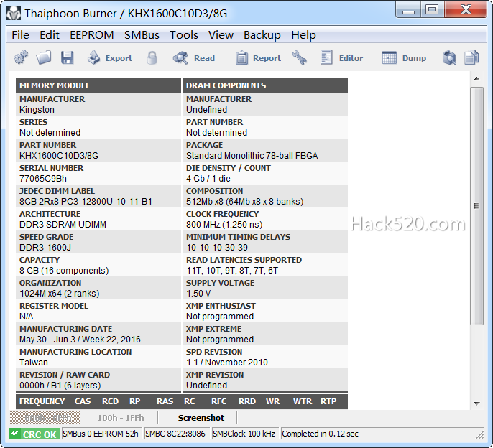Click the Read toolbar button

tap(194, 58)
